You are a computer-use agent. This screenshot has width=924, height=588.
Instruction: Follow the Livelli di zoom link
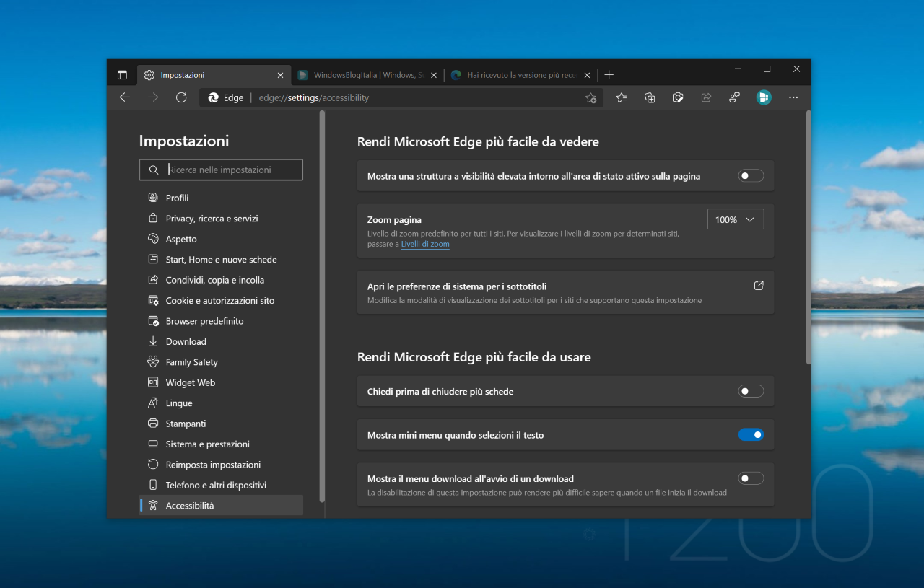(x=425, y=245)
